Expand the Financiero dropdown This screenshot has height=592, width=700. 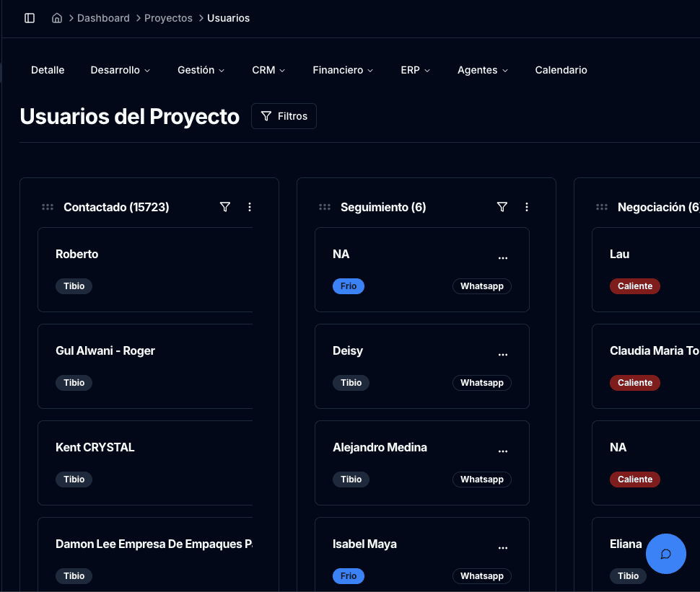[x=342, y=70]
